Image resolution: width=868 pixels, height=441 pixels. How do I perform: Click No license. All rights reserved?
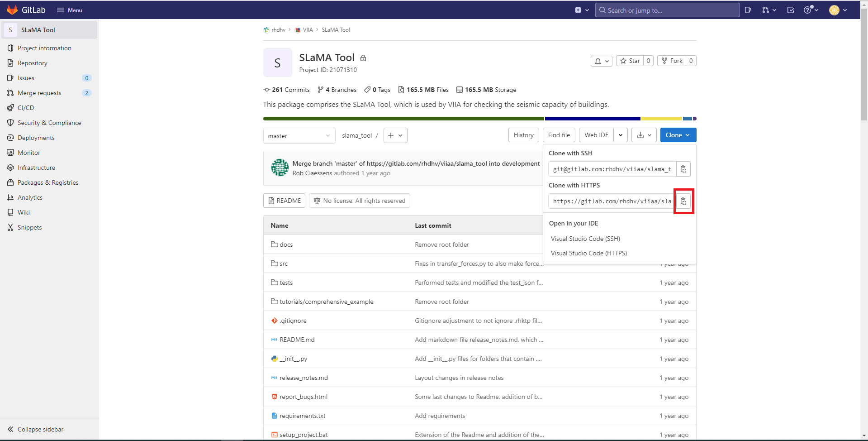pyautogui.click(x=360, y=201)
